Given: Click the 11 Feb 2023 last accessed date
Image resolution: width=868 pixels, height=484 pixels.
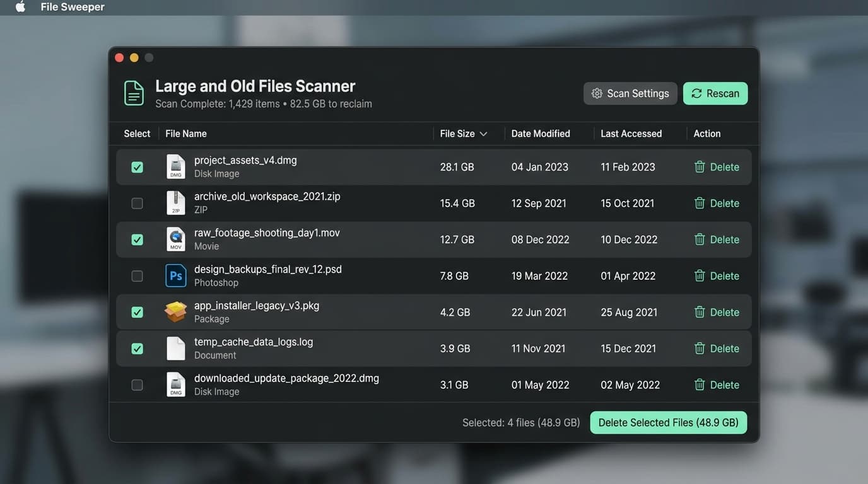Looking at the screenshot, I should pyautogui.click(x=628, y=167).
